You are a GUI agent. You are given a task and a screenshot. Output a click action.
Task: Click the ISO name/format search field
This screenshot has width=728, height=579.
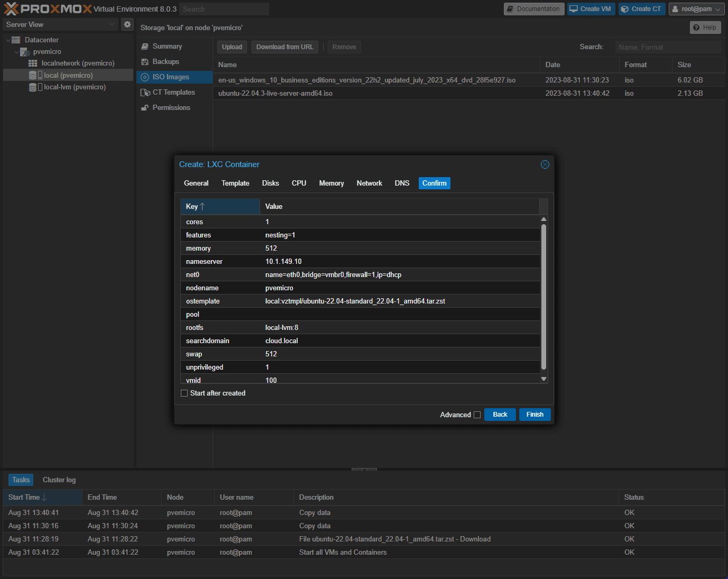tap(667, 47)
